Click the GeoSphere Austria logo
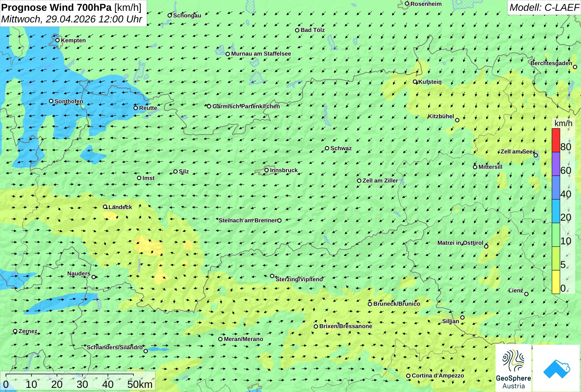The height and width of the screenshot is (392, 581). point(513,368)
